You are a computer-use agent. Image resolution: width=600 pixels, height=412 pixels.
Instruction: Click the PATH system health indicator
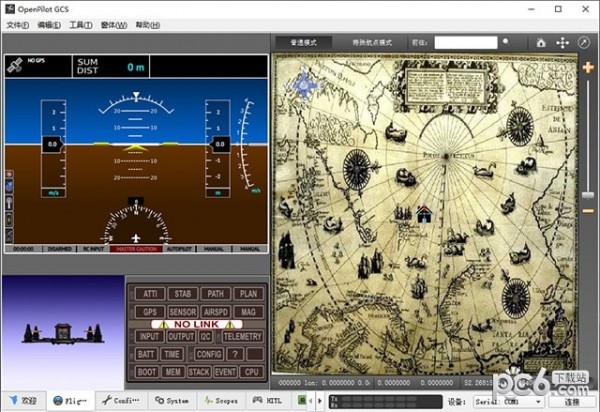pyautogui.click(x=215, y=294)
